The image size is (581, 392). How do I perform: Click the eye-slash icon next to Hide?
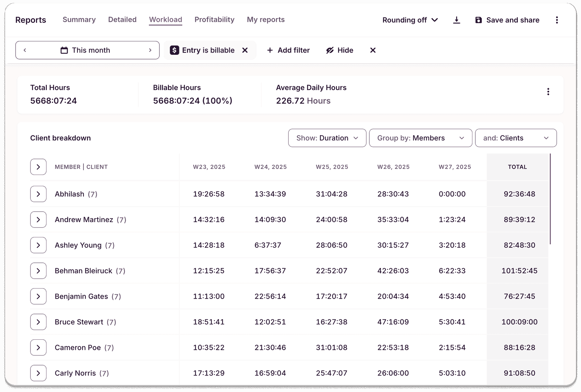[x=330, y=50]
